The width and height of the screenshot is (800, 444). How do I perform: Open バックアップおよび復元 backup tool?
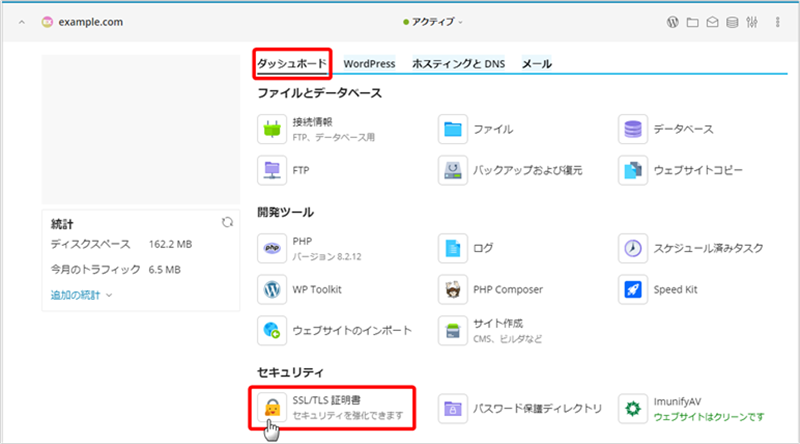click(x=510, y=170)
